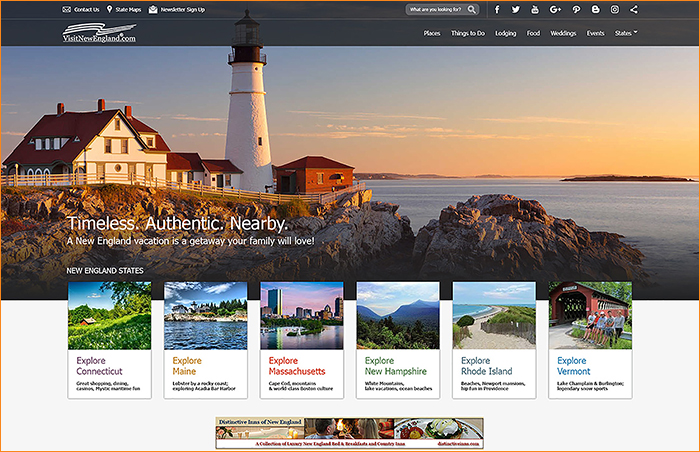Expand the States dropdown menu

tap(626, 33)
